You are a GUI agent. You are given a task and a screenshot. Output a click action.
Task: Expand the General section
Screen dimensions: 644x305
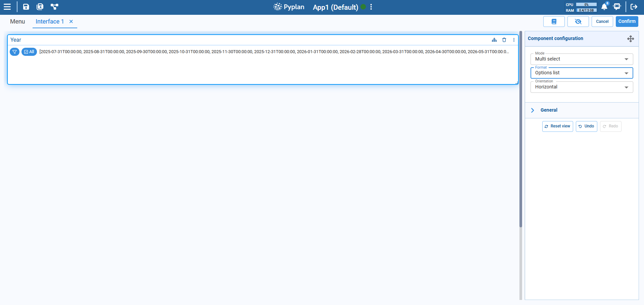pyautogui.click(x=549, y=110)
